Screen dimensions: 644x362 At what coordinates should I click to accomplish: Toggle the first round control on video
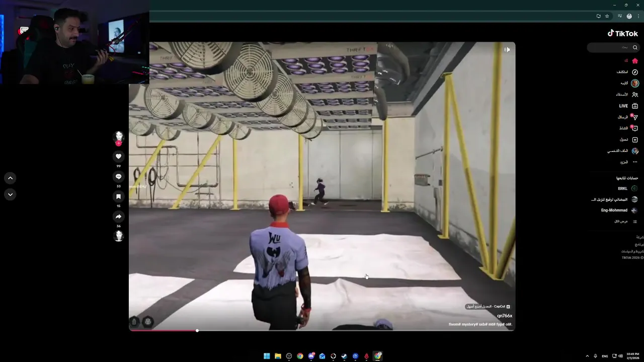point(134,322)
